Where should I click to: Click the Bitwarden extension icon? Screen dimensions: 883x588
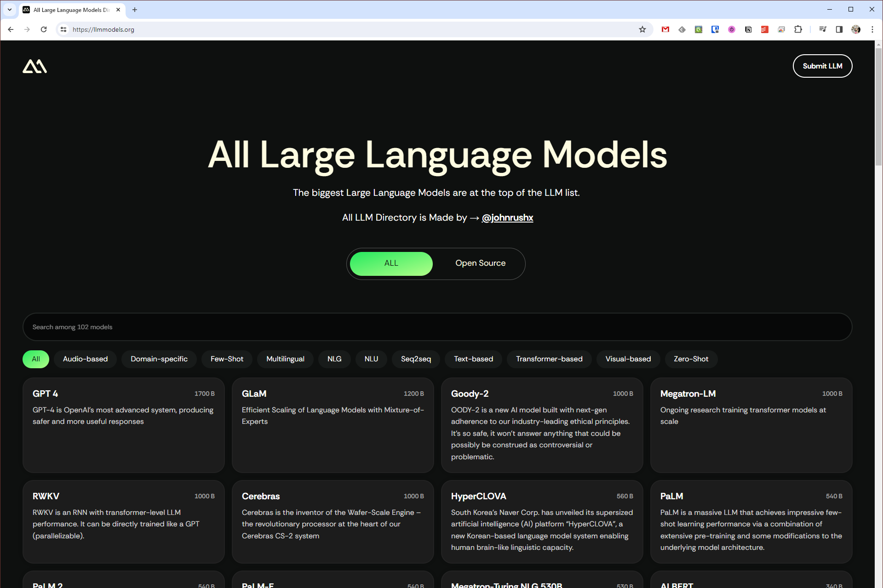(715, 29)
